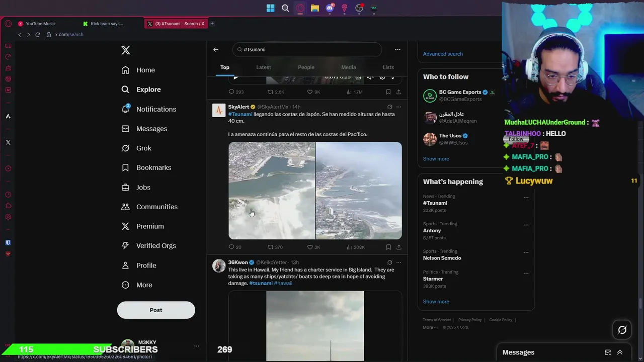Play the video at top of feed

[x=235, y=77]
